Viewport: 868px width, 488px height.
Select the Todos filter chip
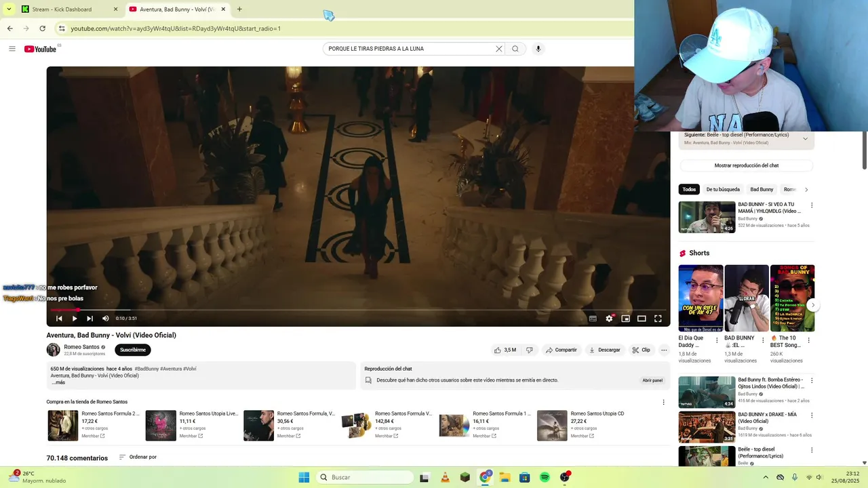coord(689,189)
